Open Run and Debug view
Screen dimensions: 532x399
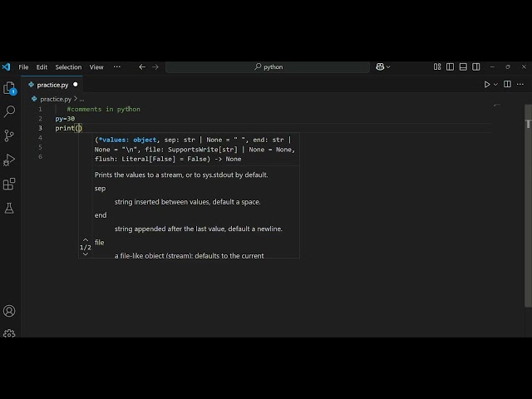9,160
